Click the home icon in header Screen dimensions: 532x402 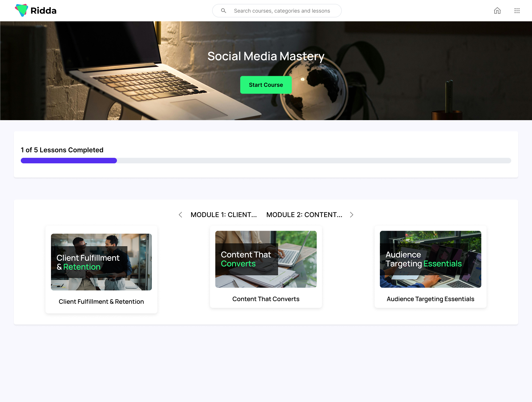tap(497, 11)
